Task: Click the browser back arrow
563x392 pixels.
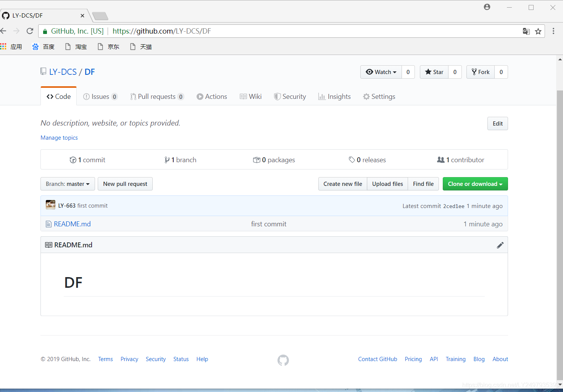Action: point(3,31)
